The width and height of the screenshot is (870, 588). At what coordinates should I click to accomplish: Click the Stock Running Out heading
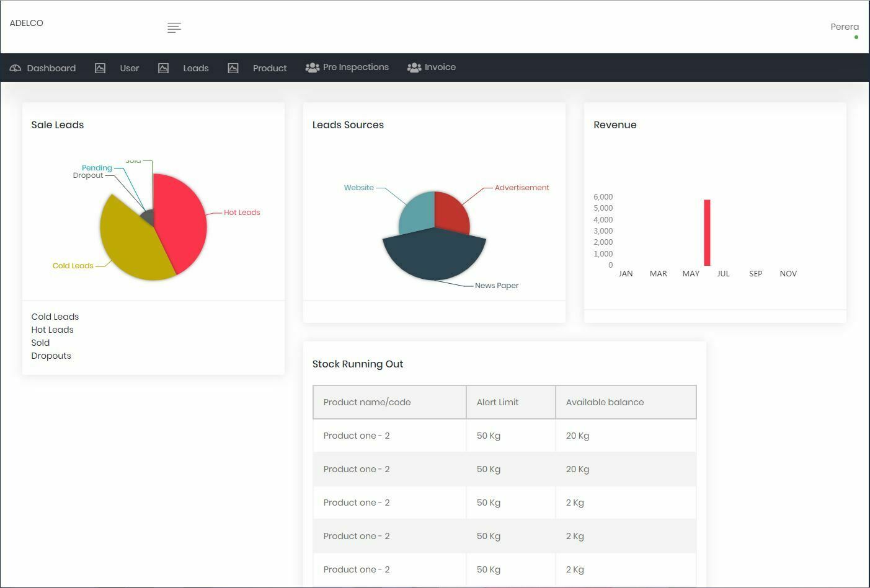(x=358, y=364)
